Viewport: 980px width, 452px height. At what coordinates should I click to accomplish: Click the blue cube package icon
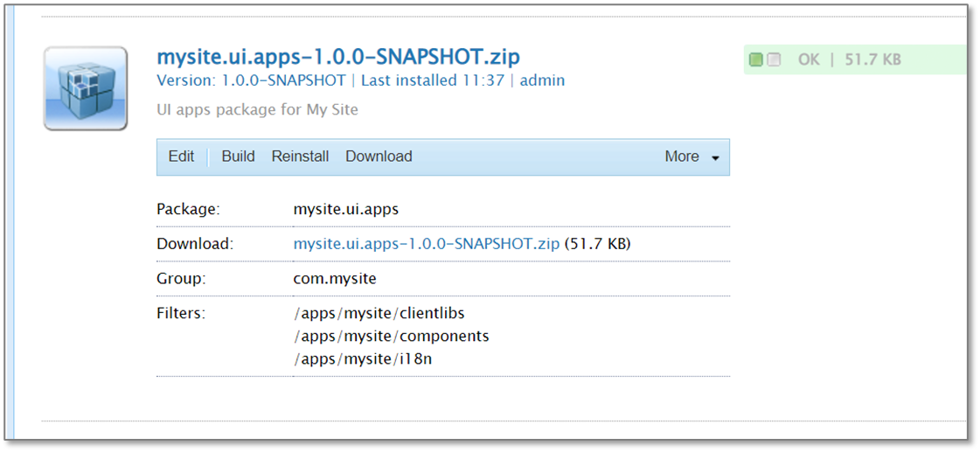click(86, 89)
